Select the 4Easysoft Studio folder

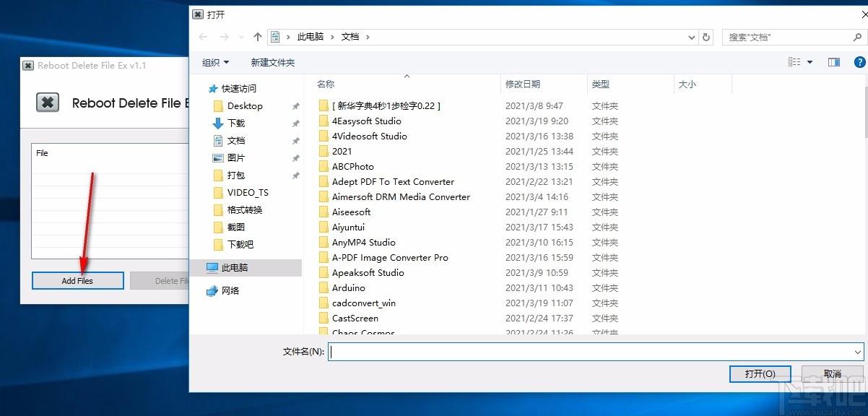point(367,121)
